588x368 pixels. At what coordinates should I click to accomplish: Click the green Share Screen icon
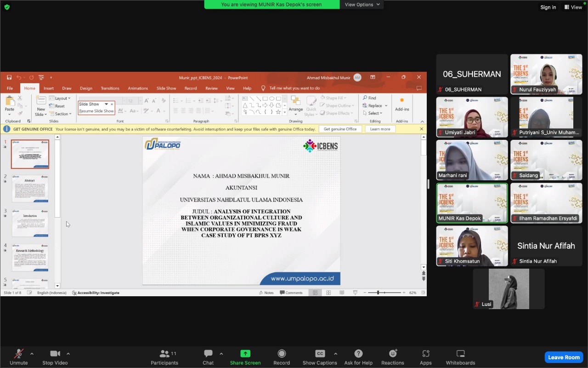pos(245,354)
